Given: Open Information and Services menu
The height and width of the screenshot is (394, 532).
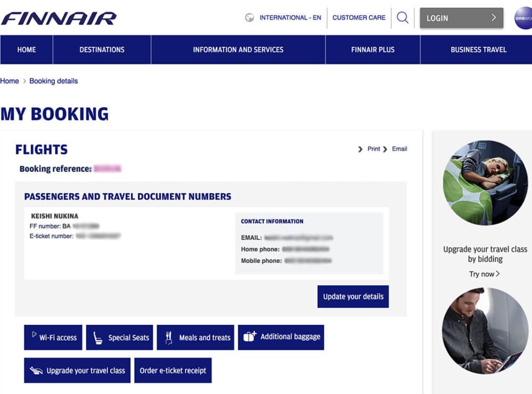Looking at the screenshot, I should [x=238, y=50].
